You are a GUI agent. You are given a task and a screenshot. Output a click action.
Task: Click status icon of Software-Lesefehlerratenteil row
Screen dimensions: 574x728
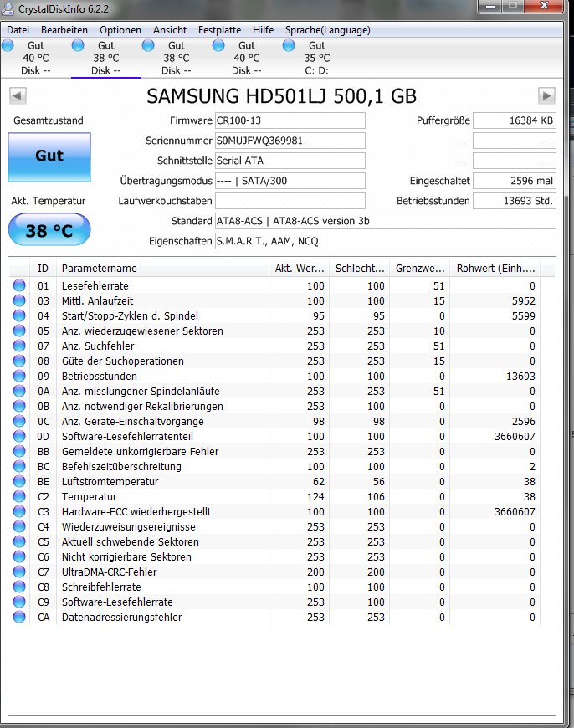[19, 436]
